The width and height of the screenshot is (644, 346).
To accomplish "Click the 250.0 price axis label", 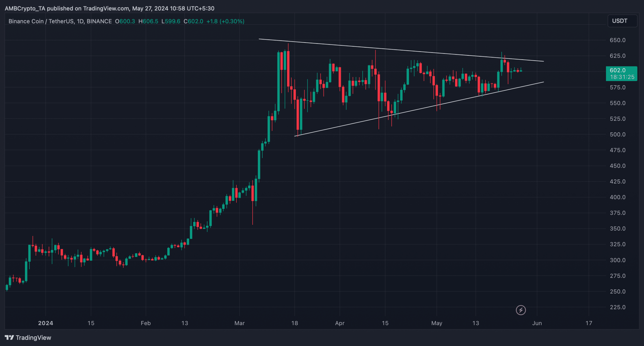I will pos(618,292).
